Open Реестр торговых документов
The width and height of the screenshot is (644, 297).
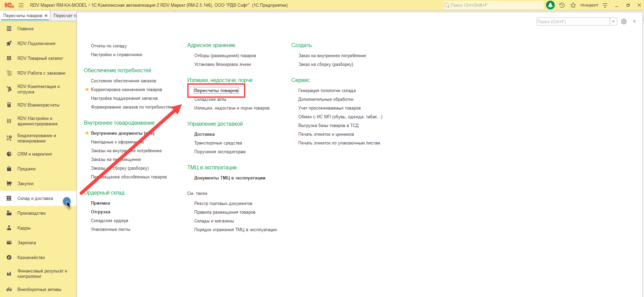point(223,204)
